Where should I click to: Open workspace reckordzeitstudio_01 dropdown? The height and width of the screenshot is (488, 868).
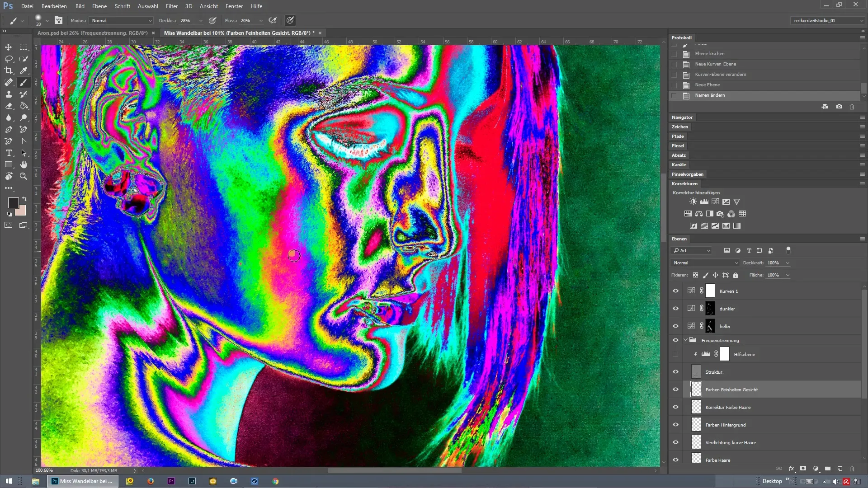click(x=828, y=21)
